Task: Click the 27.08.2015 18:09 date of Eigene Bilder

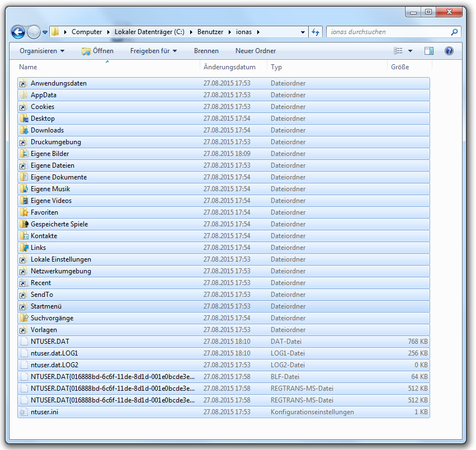Action: [x=227, y=154]
